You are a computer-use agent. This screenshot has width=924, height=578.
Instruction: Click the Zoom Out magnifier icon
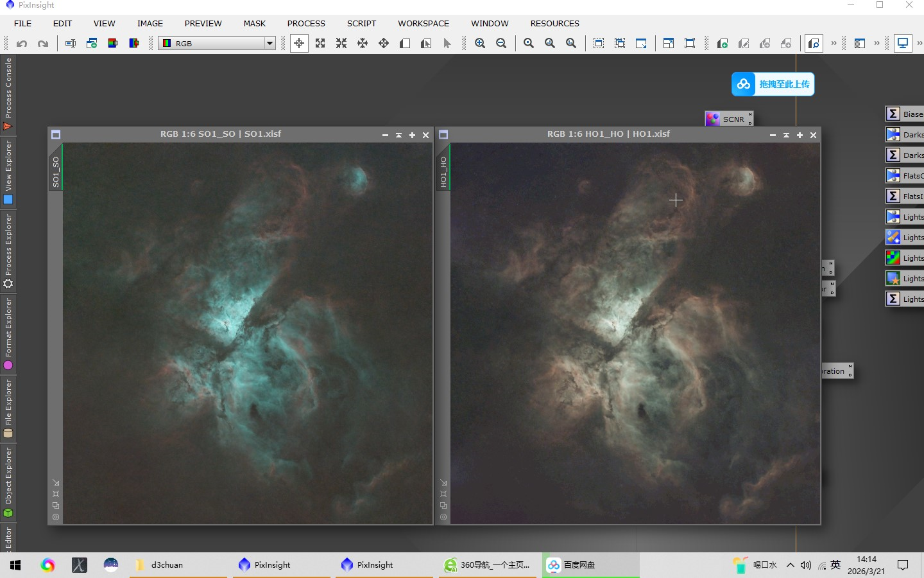pos(501,43)
